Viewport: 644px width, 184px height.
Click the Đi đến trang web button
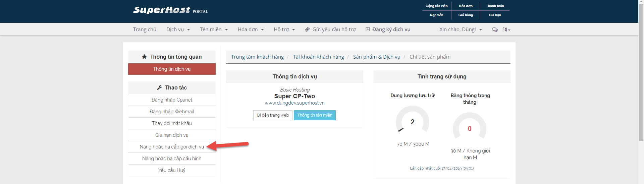pos(273,115)
